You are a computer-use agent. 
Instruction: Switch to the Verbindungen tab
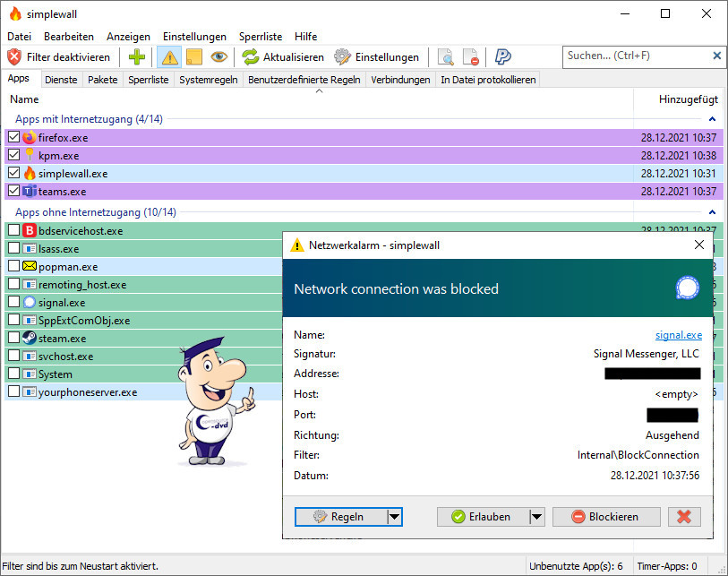point(399,80)
